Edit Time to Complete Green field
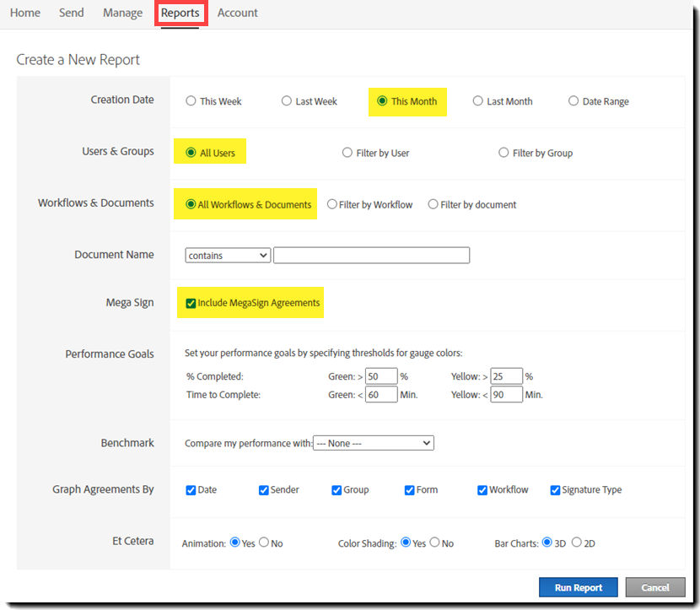Screen dimensions: 700x610 tap(381, 394)
